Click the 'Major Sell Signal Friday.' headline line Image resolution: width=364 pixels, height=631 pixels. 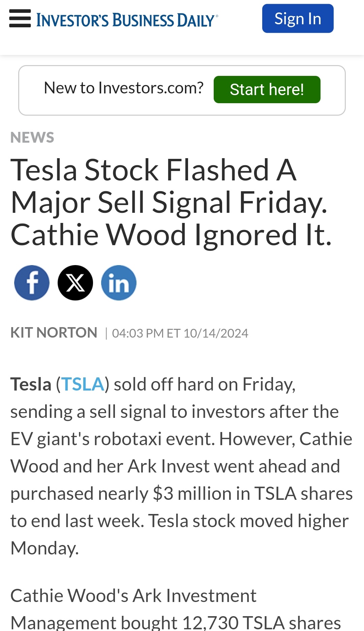pos(169,203)
